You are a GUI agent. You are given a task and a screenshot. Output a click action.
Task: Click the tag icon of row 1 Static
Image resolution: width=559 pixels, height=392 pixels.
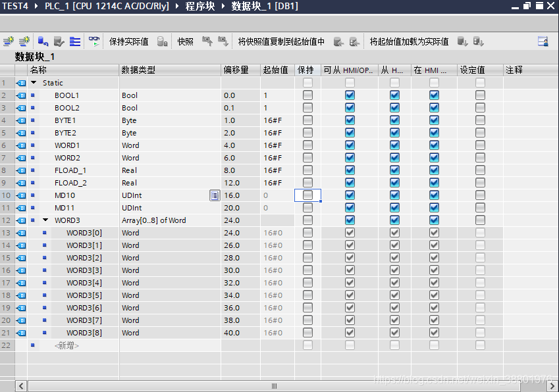21,83
